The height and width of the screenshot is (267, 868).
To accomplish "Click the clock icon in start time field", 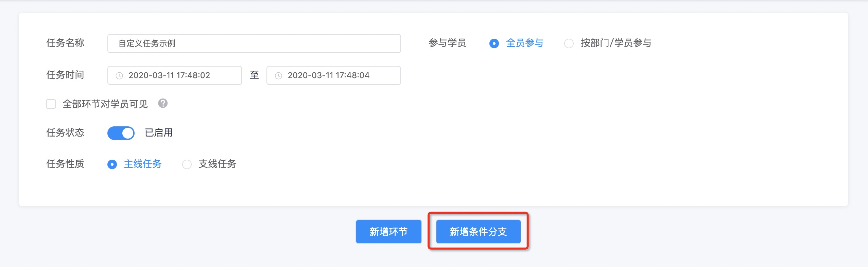I will pyautogui.click(x=119, y=76).
